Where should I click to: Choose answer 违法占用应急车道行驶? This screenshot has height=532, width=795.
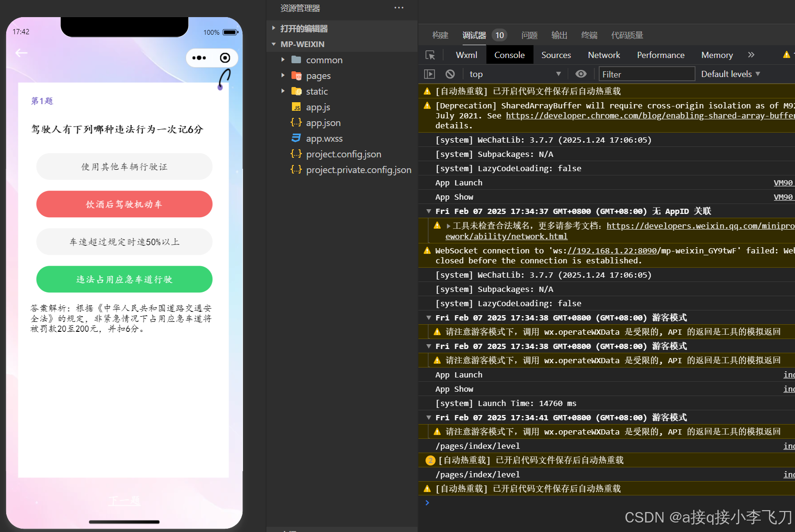124,279
